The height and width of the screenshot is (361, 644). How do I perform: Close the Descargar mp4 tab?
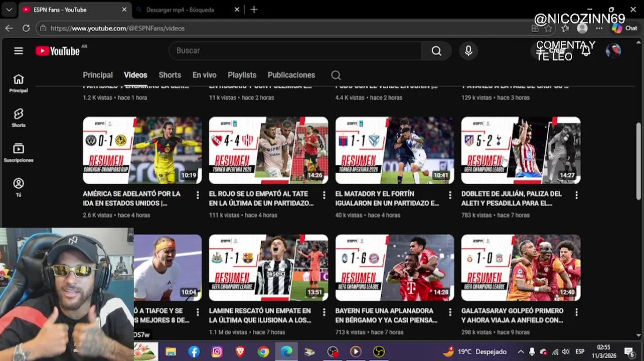(237, 10)
